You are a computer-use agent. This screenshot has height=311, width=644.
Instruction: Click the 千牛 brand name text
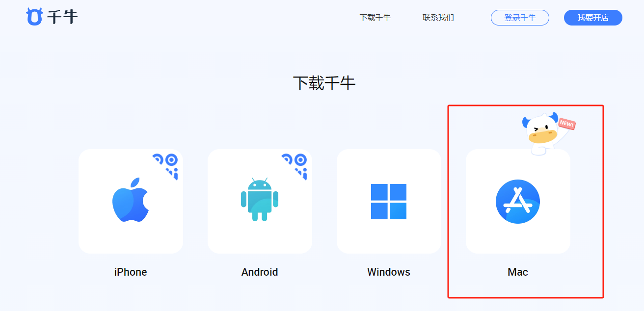[x=62, y=17]
